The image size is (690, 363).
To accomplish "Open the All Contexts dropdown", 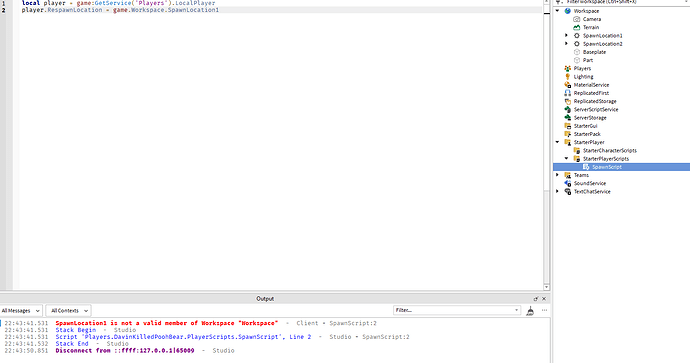I will tap(68, 311).
